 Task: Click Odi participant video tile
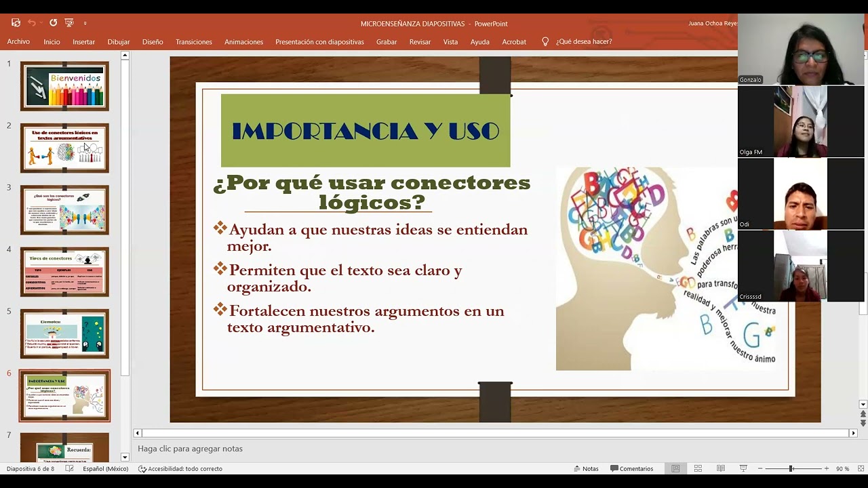point(801,194)
